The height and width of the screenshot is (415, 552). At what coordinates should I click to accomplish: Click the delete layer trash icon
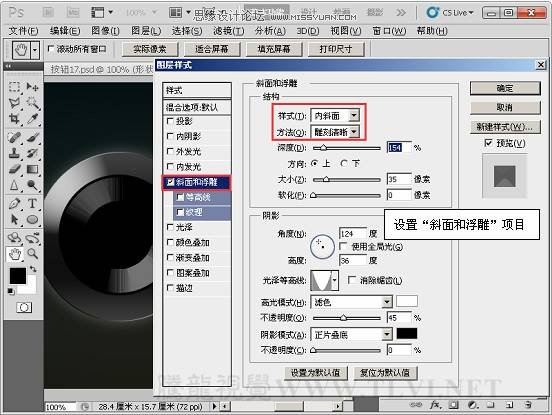coord(528,405)
